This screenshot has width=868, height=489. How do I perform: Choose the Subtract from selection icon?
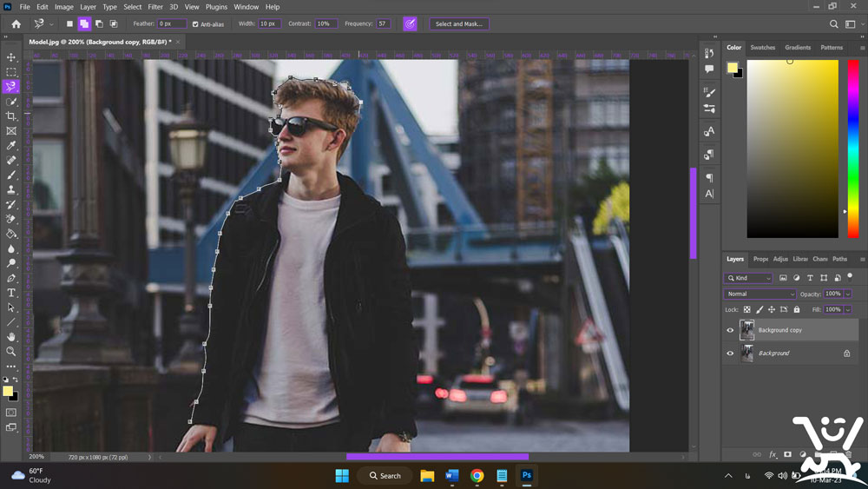pos(99,23)
